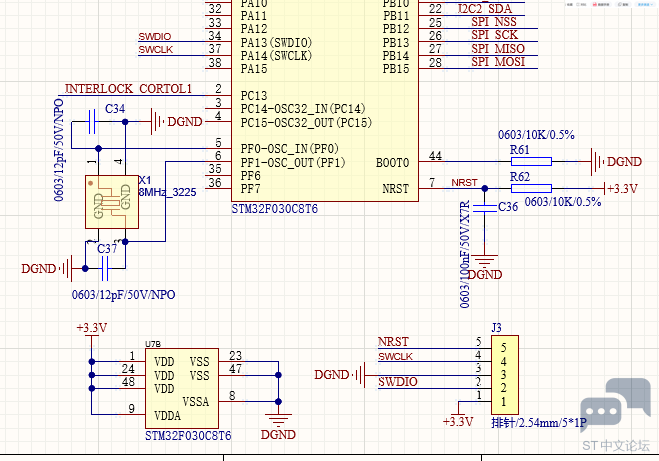
Task: Click the C34 capacitor symbol
Action: coord(94,123)
